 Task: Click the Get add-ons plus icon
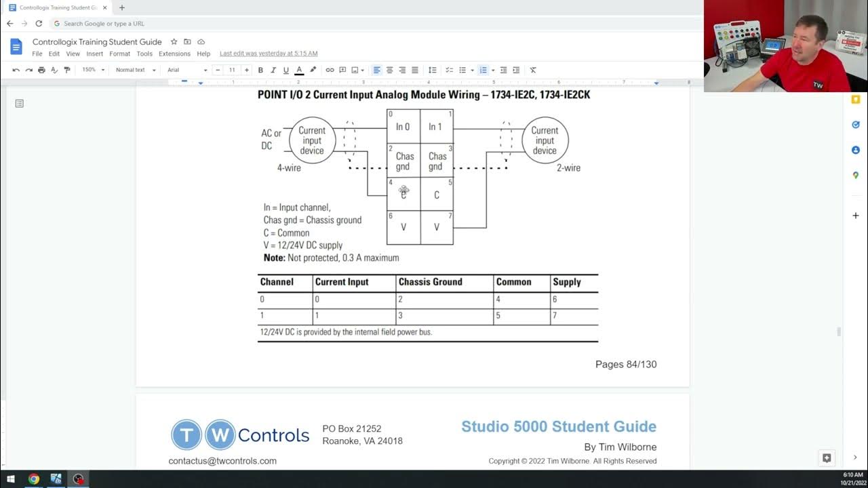pyautogui.click(x=856, y=216)
